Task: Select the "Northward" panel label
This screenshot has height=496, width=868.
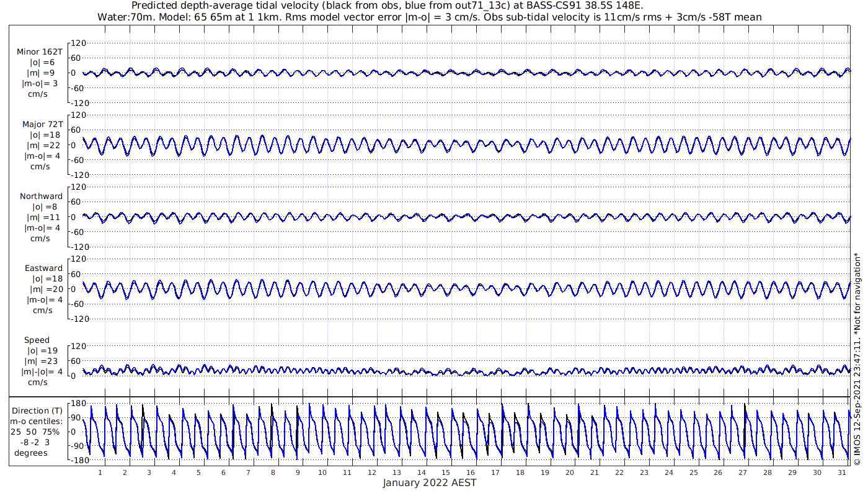Action: tap(42, 197)
